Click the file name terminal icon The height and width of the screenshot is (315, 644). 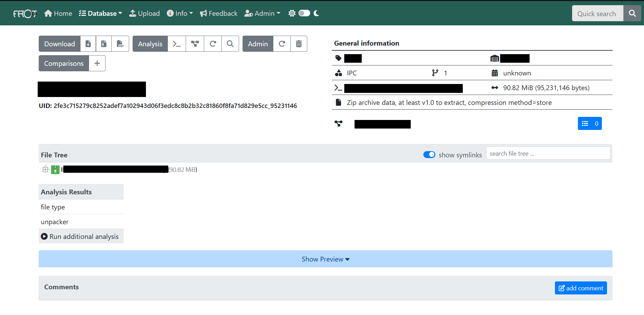click(338, 88)
